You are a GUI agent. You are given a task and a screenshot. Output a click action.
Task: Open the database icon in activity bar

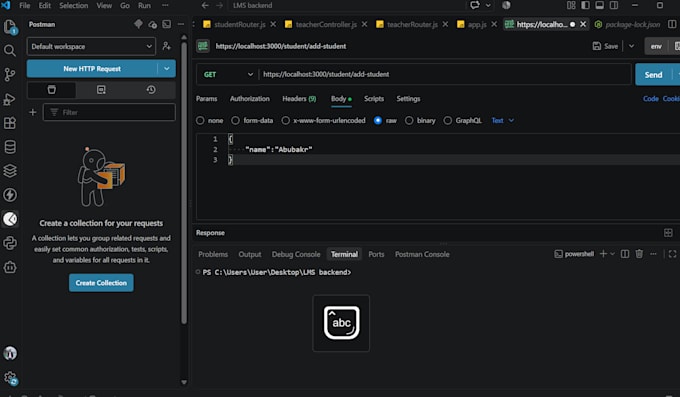[x=10, y=147]
